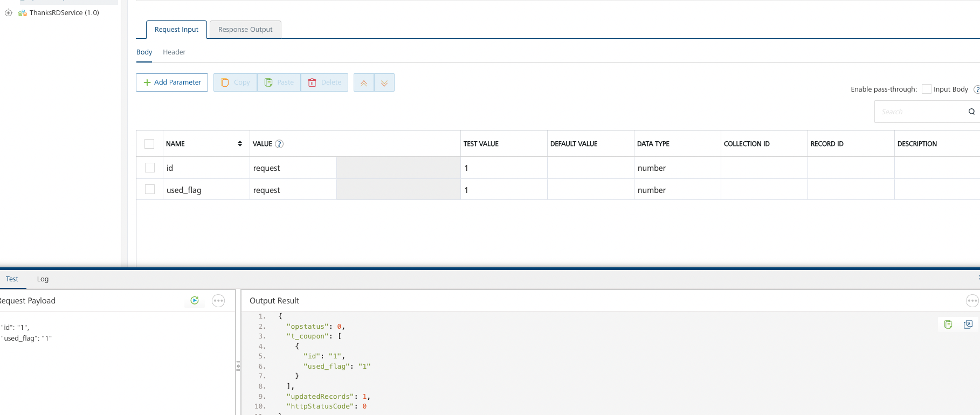Expand the ThanksRDService tree node
This screenshot has width=980, height=415.
8,13
